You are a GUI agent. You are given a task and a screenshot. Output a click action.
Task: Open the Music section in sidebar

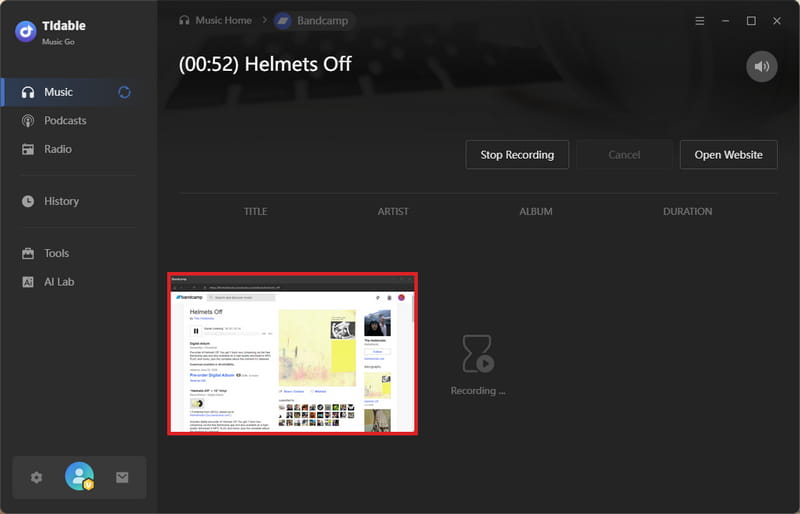(x=78, y=92)
